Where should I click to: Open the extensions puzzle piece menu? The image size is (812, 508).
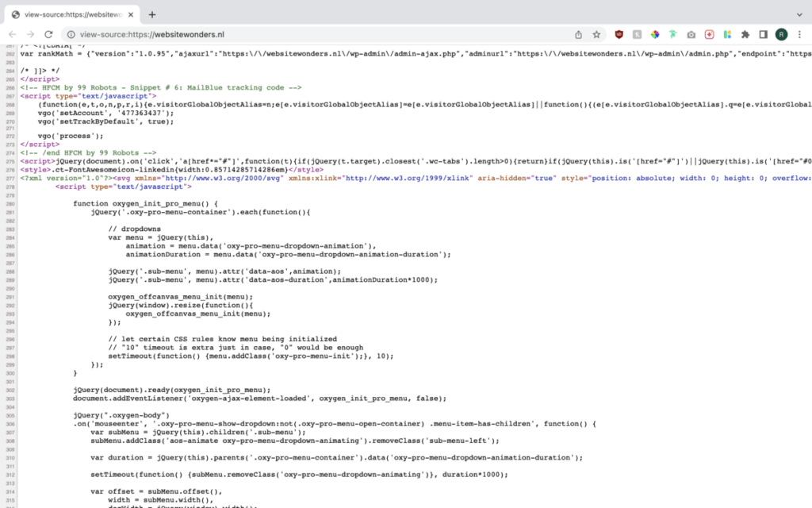(x=746, y=35)
